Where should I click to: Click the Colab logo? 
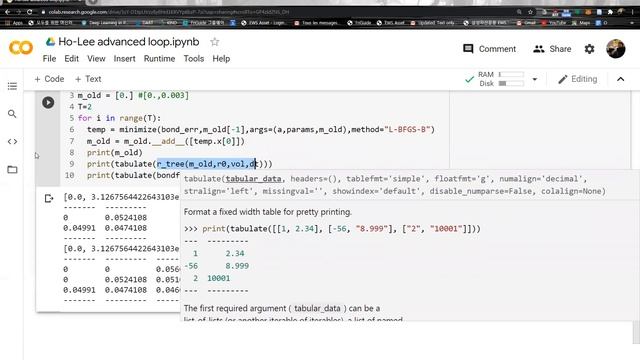pos(21,48)
